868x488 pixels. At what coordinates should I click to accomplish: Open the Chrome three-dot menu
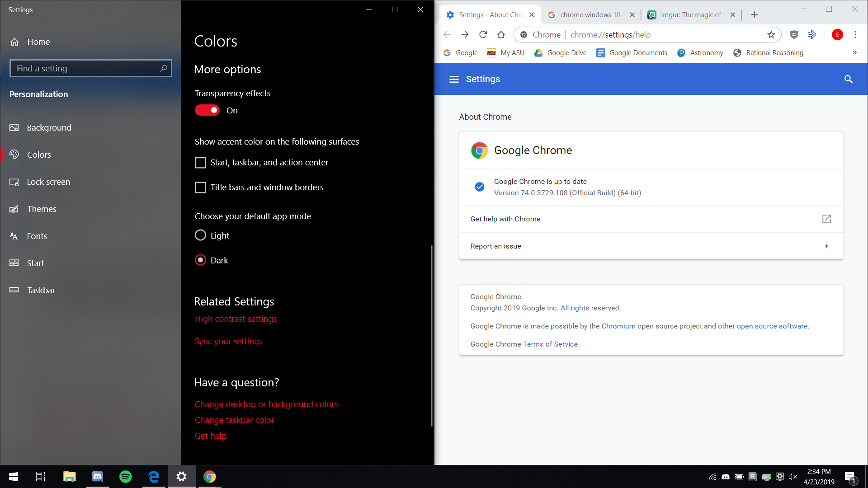pyautogui.click(x=855, y=34)
